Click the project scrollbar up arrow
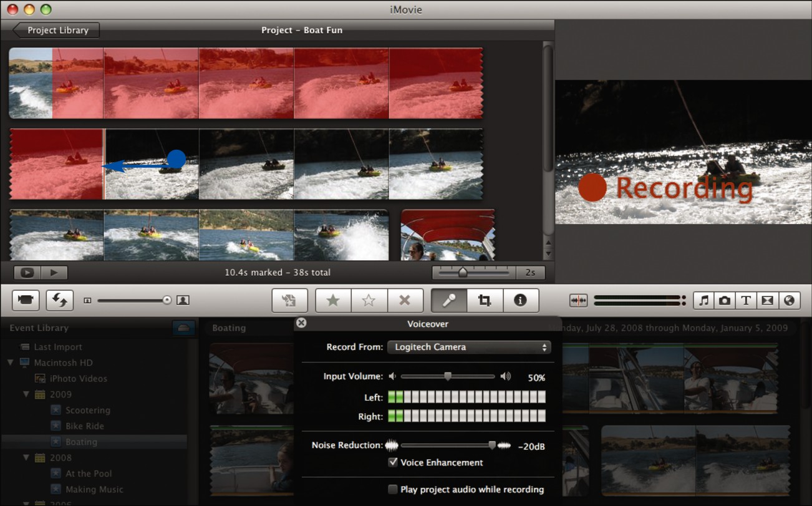812x506 pixels. (x=548, y=243)
